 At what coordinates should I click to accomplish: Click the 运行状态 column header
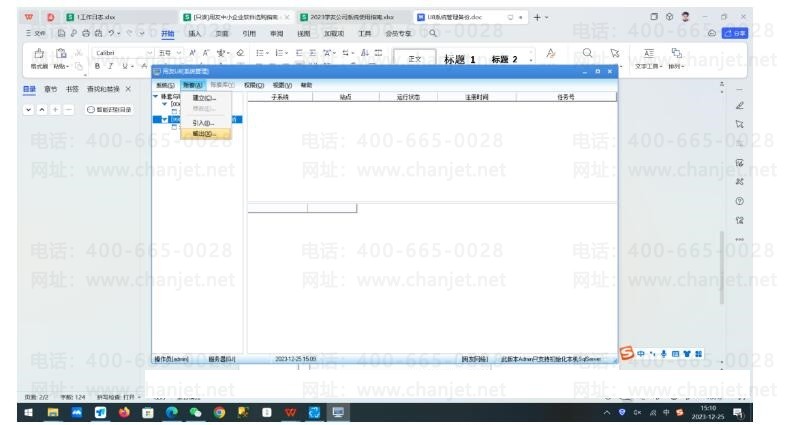click(x=408, y=97)
